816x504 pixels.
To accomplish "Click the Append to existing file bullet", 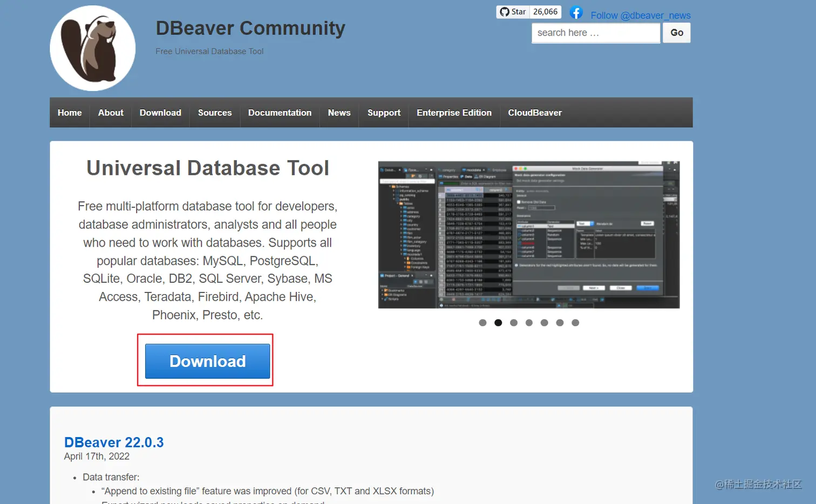I will click(268, 491).
